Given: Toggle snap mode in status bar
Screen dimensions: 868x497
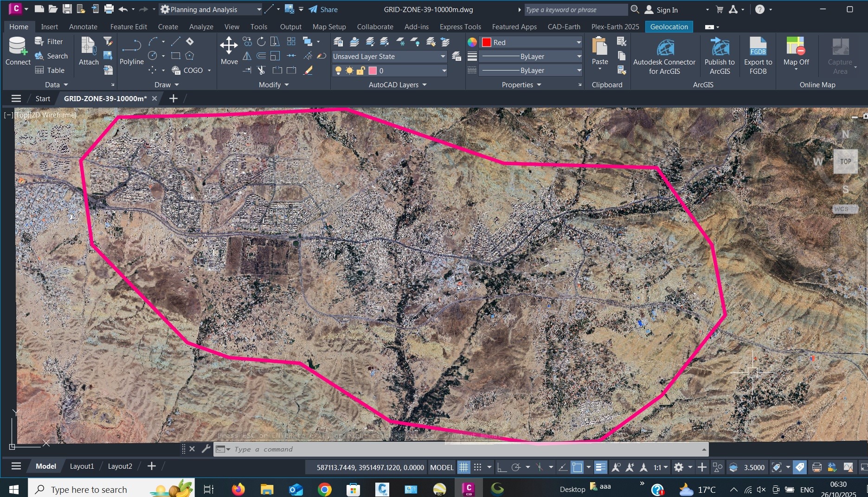Looking at the screenshot, I should 477,467.
